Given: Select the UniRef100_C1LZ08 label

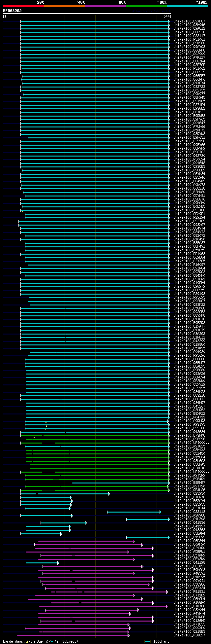Looking at the screenshot, I should click(189, 519).
